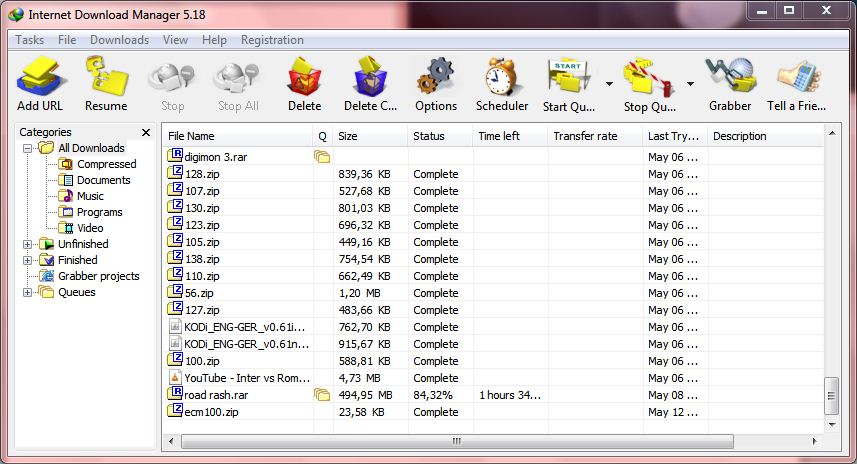The image size is (857, 464).
Task: Sort by File Name column header
Action: click(x=238, y=136)
